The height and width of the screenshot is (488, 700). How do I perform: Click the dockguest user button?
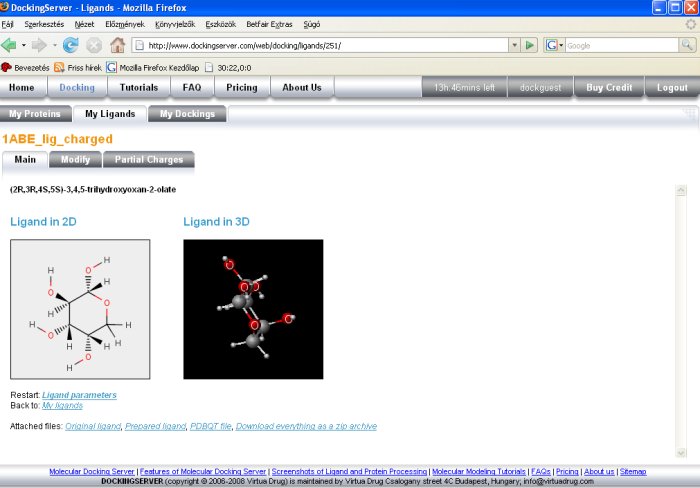[x=541, y=88]
